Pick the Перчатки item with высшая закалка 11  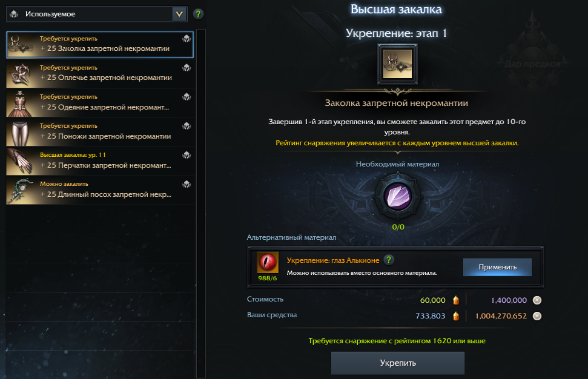click(x=100, y=161)
